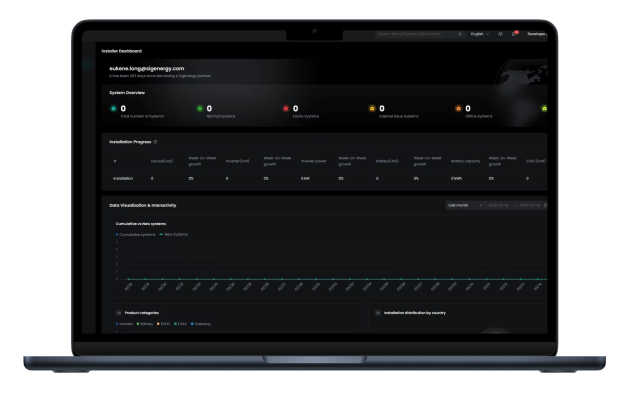
Task: Toggle Inverter legend in Product categories
Action: [124, 324]
